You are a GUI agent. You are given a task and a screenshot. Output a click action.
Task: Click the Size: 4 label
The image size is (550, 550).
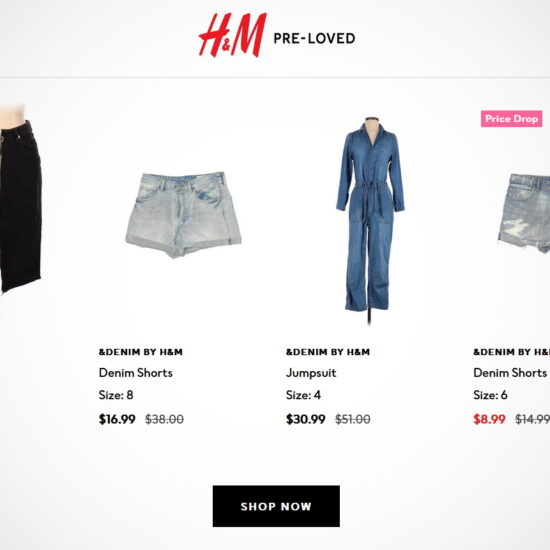click(303, 395)
